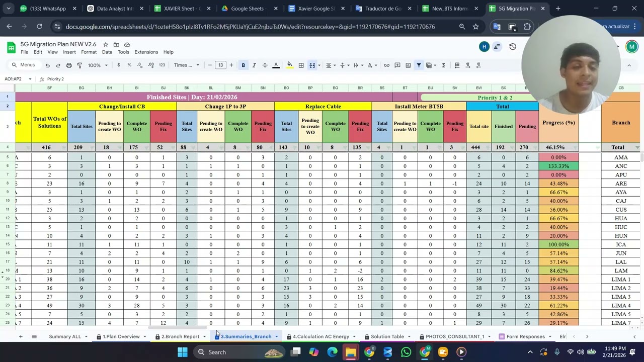644x362 pixels.
Task: Click the Menus search button
Action: [23, 65]
